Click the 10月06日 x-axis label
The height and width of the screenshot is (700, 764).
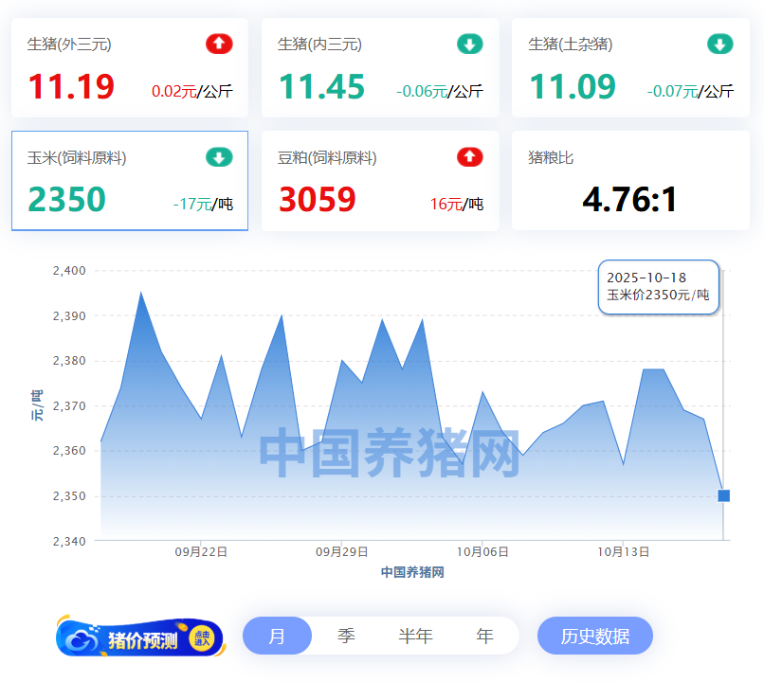click(482, 551)
